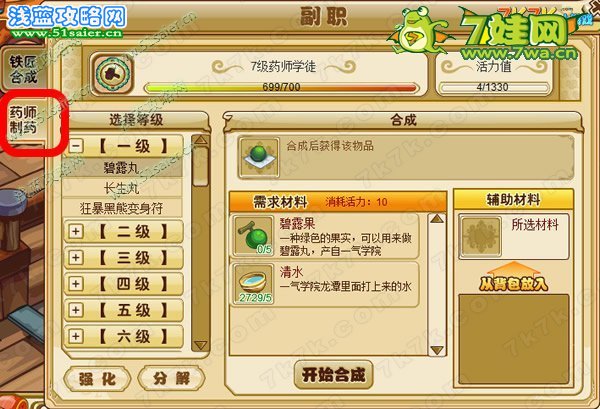Image resolution: width=600 pixels, height=409 pixels.
Task: Start crafting with 开始合成 button
Action: (x=333, y=375)
